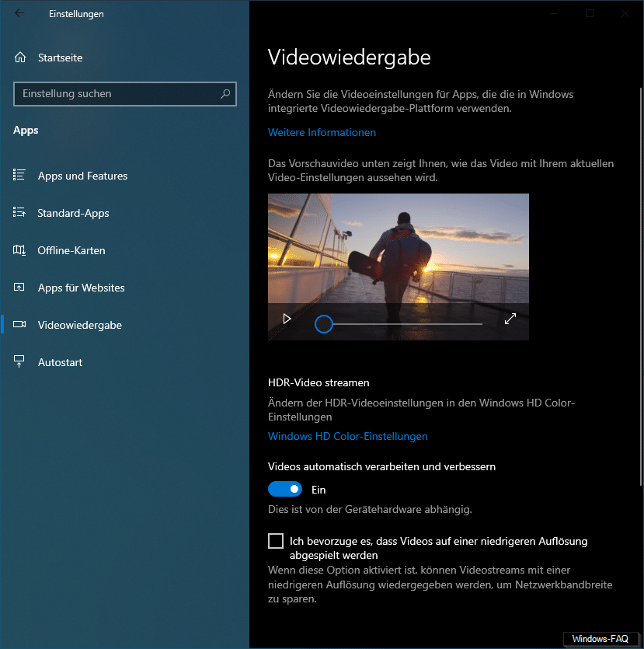The image size is (644, 649).
Task: Focus the Einstellung suchen search field
Action: point(125,94)
